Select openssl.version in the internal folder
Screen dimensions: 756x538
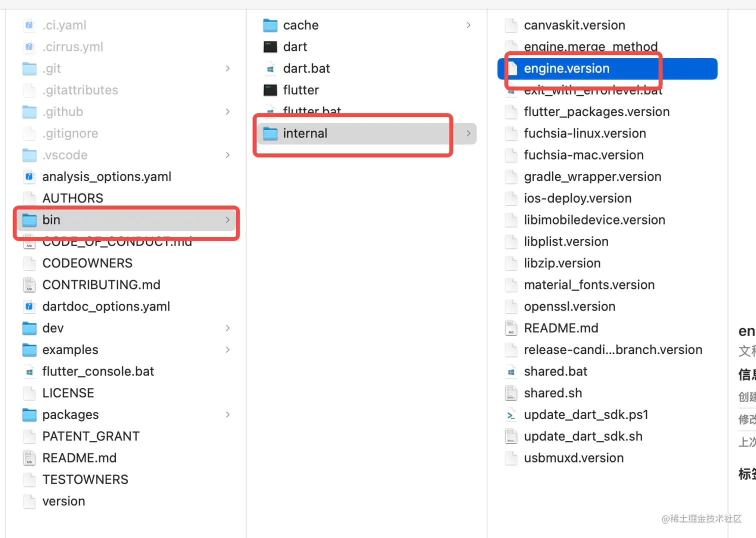[569, 306]
